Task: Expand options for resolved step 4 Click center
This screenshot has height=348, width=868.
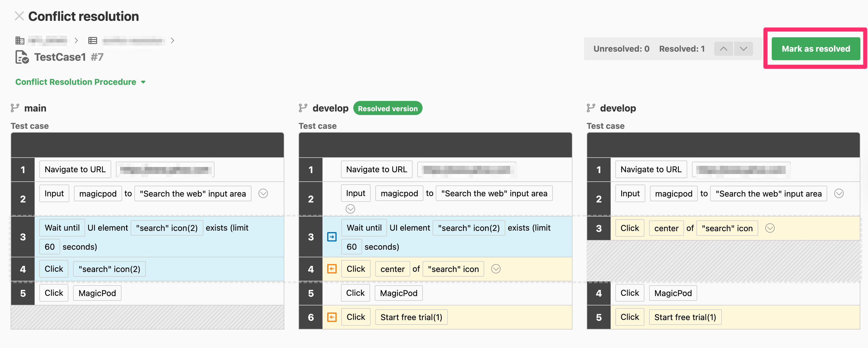Action: tap(496, 269)
